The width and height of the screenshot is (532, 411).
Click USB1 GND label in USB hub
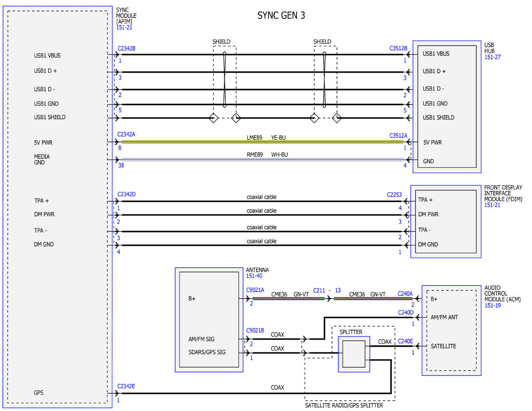tap(435, 104)
